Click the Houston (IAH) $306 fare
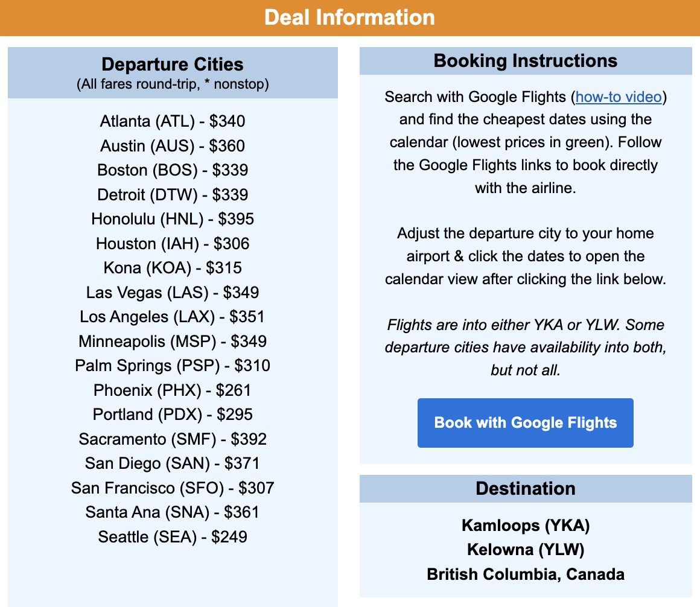This screenshot has height=607, width=700. tap(171, 243)
